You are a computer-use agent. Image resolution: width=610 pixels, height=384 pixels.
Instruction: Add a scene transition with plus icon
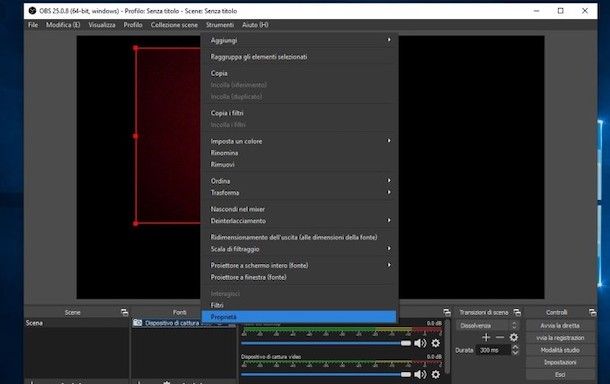[x=486, y=337]
